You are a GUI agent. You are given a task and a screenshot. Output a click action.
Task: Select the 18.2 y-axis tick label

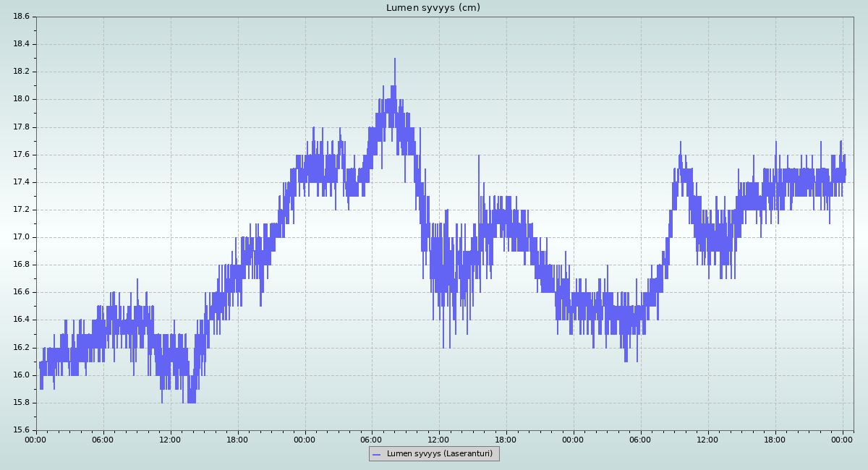click(21, 72)
